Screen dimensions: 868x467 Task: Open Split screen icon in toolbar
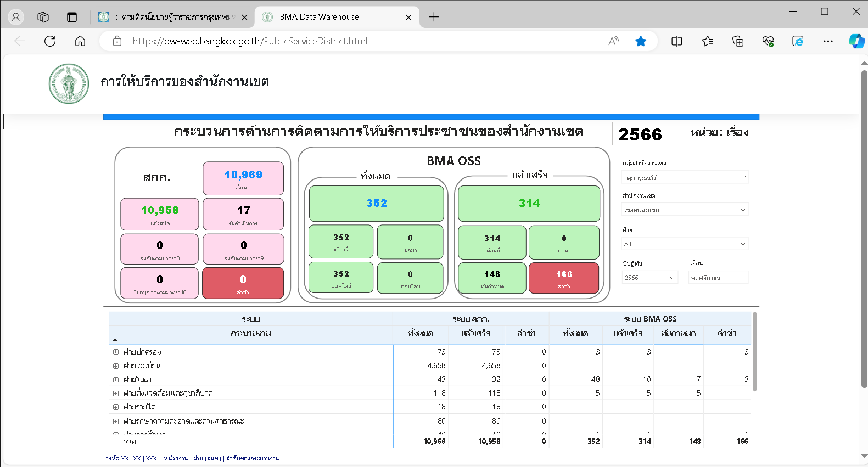point(676,41)
